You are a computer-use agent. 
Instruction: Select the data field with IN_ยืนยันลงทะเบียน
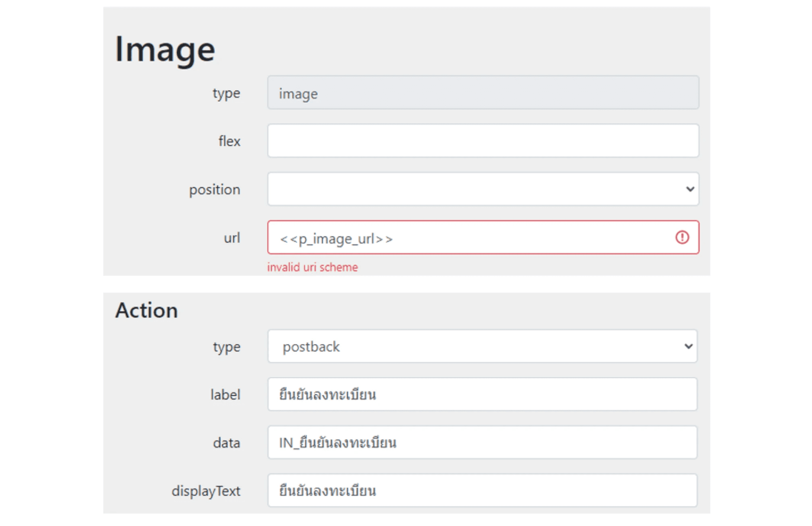coord(483,443)
